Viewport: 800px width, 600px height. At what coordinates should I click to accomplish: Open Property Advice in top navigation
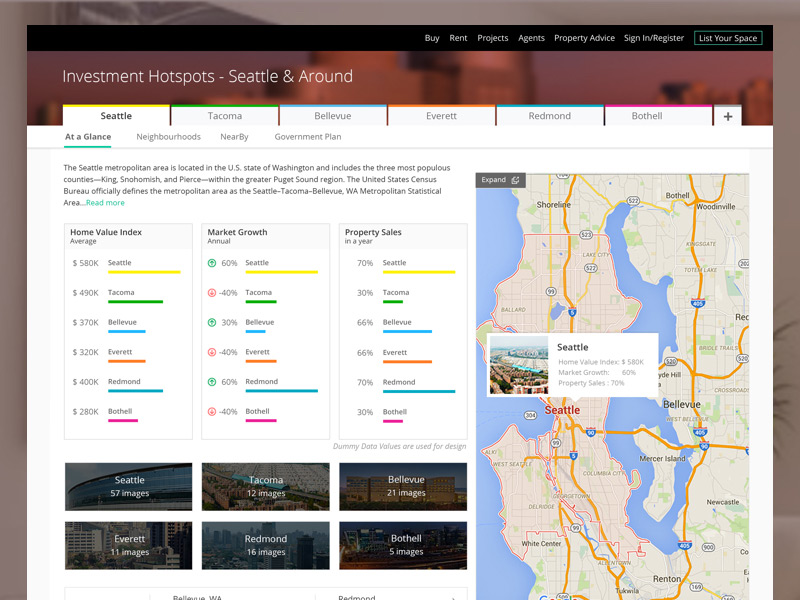coord(584,38)
